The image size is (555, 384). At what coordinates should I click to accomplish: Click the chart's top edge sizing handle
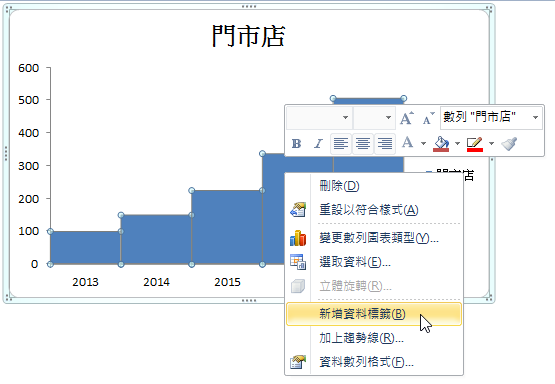pos(249,6)
